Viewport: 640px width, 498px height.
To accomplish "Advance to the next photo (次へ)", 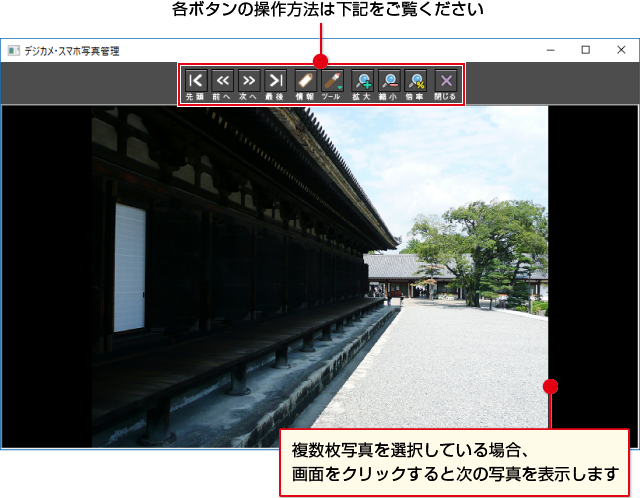I will tap(249, 83).
